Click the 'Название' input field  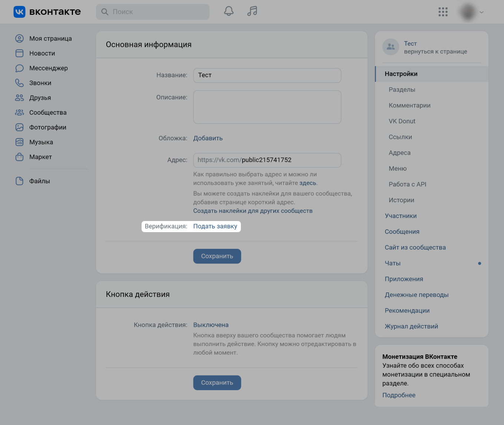click(267, 75)
